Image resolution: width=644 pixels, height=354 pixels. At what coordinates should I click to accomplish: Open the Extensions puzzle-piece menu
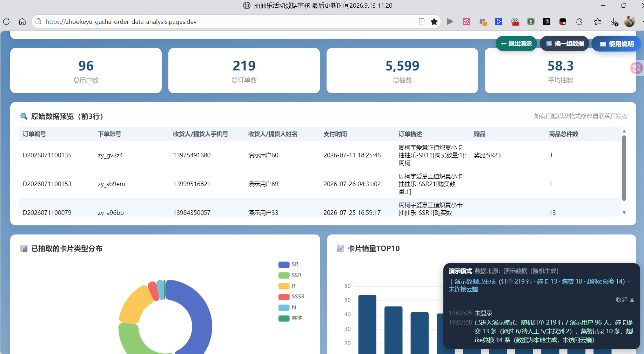tap(579, 22)
